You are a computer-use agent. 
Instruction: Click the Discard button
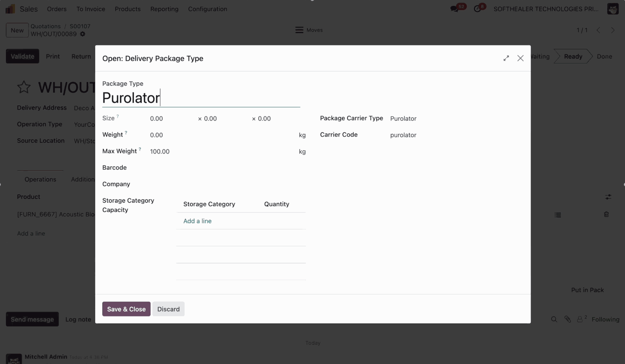click(x=168, y=309)
